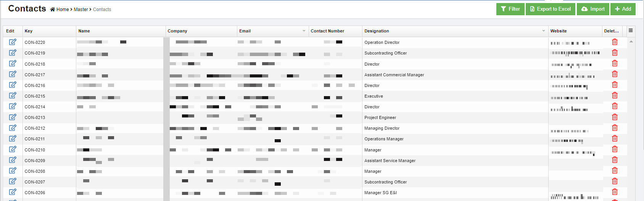Click edit icon for CON-0220

click(x=13, y=42)
